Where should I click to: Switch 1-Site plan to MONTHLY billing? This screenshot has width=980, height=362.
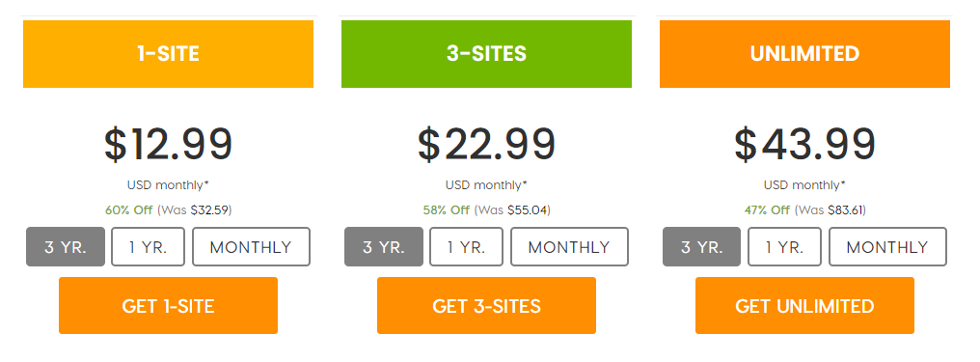click(x=251, y=246)
